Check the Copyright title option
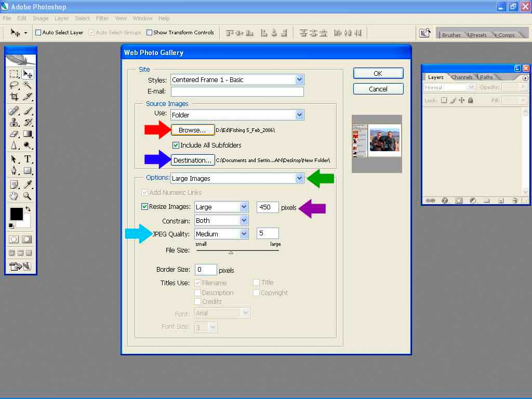This screenshot has width=532, height=399. [256, 292]
